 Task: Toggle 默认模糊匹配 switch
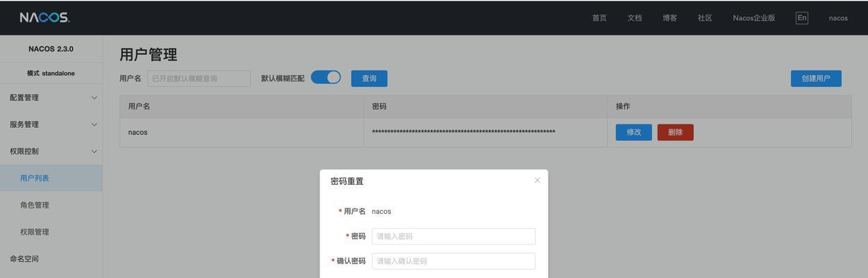tap(326, 77)
